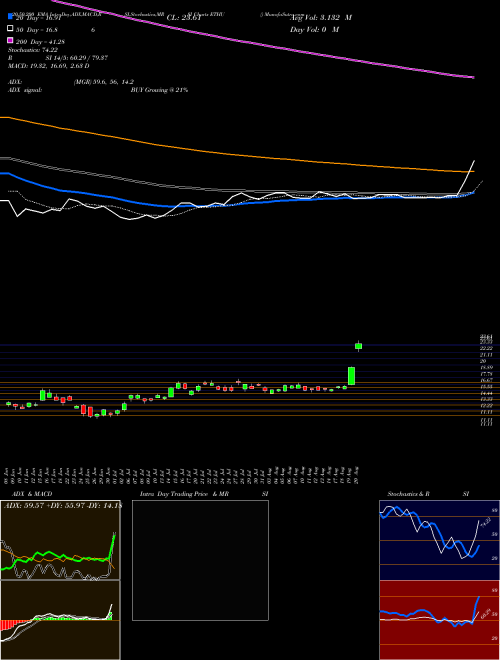
Task: Click the blue 20 Day EMA legend square
Action: [x=10, y=17]
